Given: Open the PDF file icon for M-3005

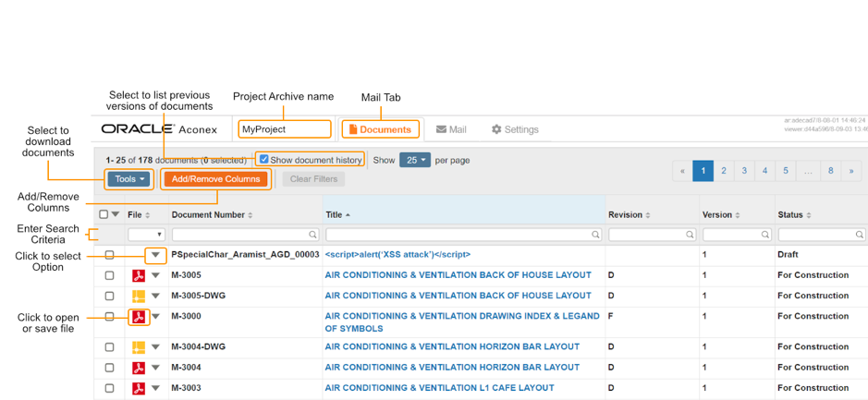Looking at the screenshot, I should [x=139, y=275].
